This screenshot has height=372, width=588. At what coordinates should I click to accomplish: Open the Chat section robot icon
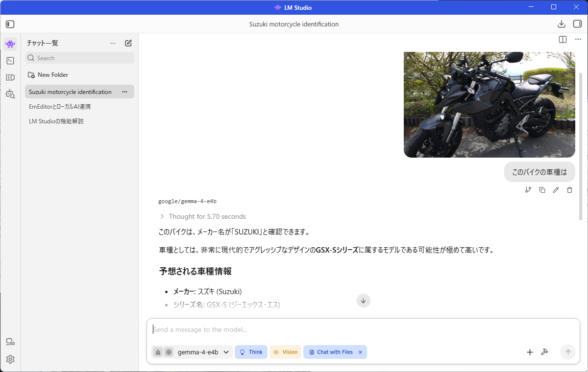[x=10, y=44]
